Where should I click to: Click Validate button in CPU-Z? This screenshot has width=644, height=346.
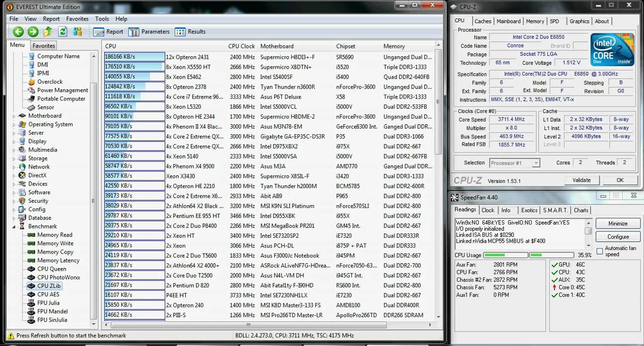tap(581, 180)
